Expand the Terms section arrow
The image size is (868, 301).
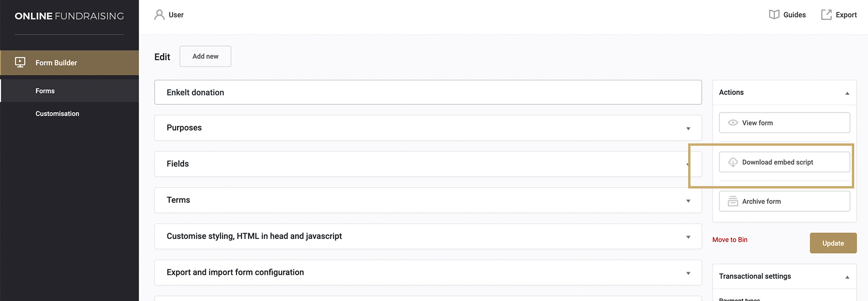pos(688,201)
